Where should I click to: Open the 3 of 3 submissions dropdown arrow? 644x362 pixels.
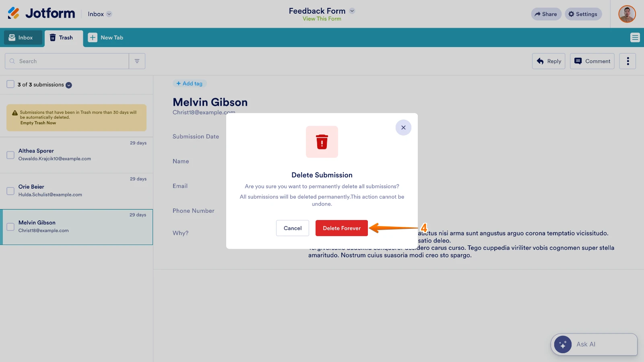[x=69, y=85]
